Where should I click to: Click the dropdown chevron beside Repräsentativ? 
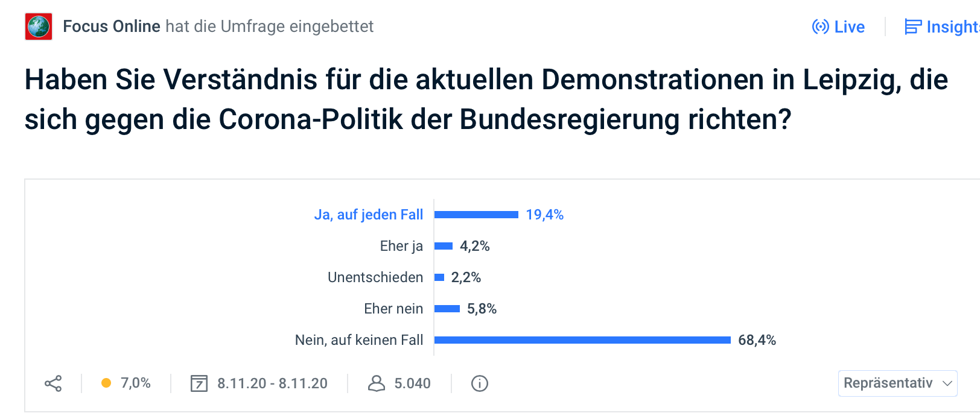point(947,383)
